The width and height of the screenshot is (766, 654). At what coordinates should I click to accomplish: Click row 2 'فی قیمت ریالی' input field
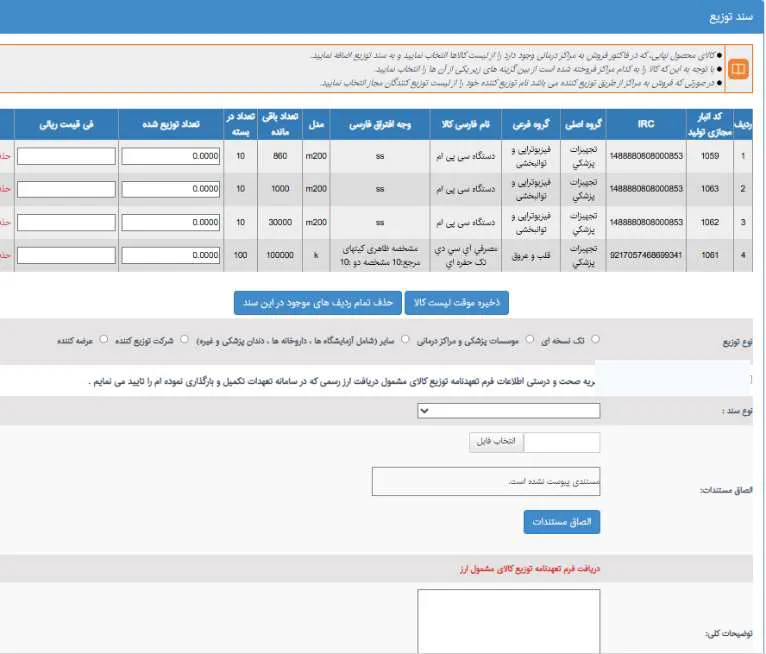(x=66, y=189)
